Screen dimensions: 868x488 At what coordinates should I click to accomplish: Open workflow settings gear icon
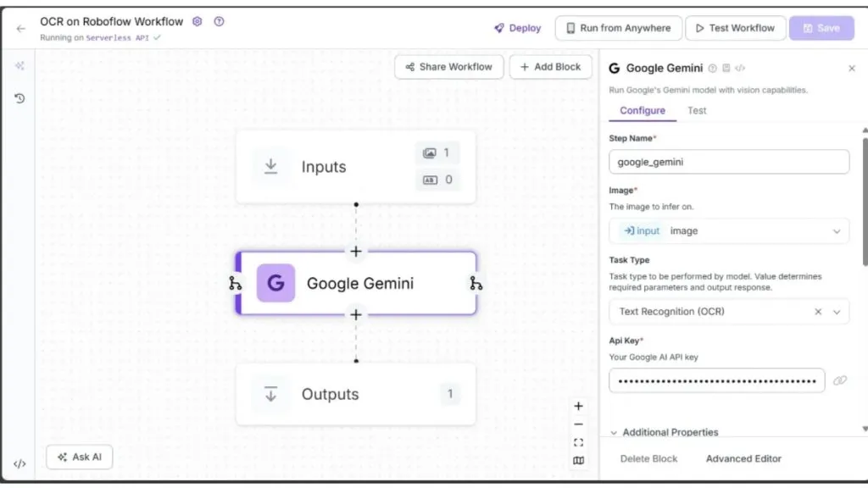[197, 21]
